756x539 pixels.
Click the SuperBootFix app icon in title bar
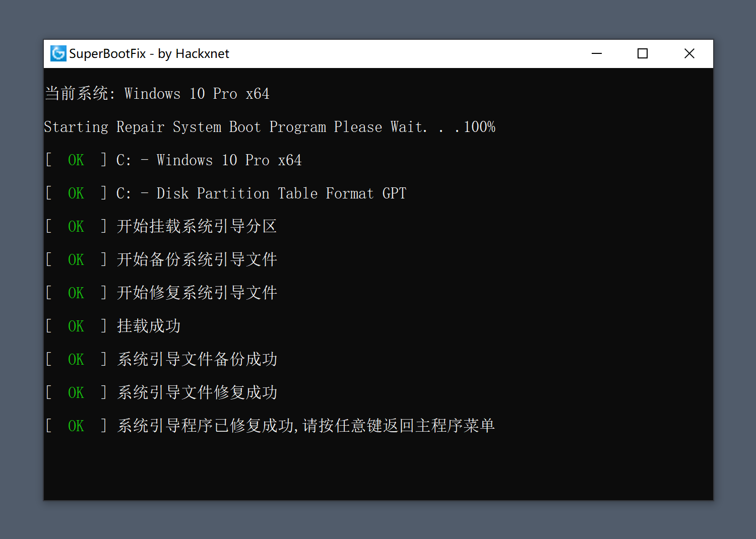[x=58, y=53]
